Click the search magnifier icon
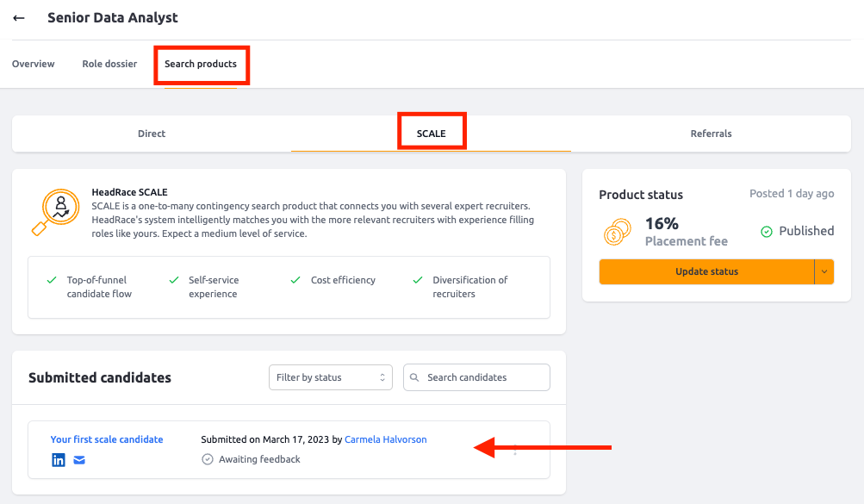The width and height of the screenshot is (864, 504). tap(414, 377)
